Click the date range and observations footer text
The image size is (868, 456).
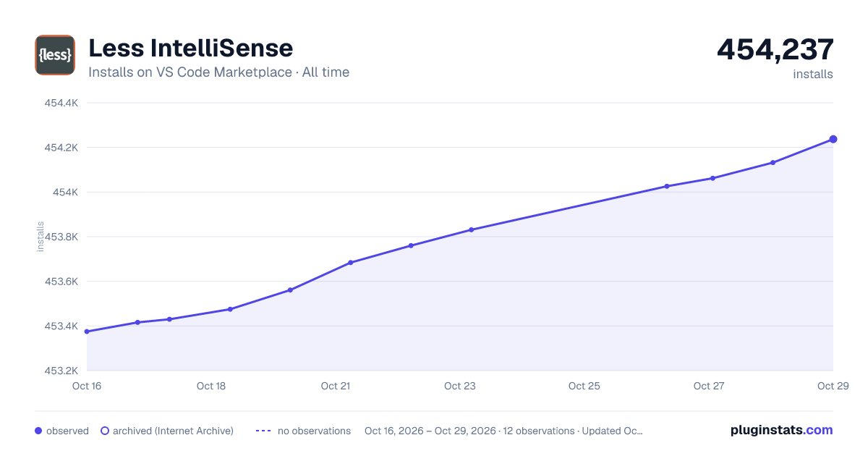503,431
